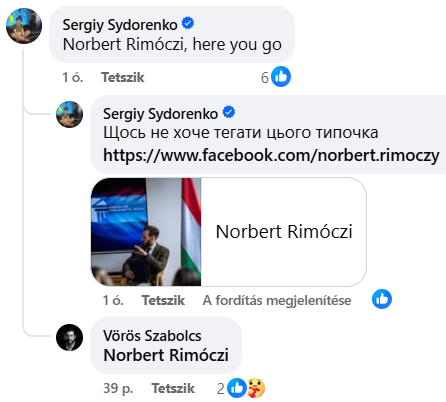View like reaction on Ukrainian reply
446x402 pixels.
(382, 299)
